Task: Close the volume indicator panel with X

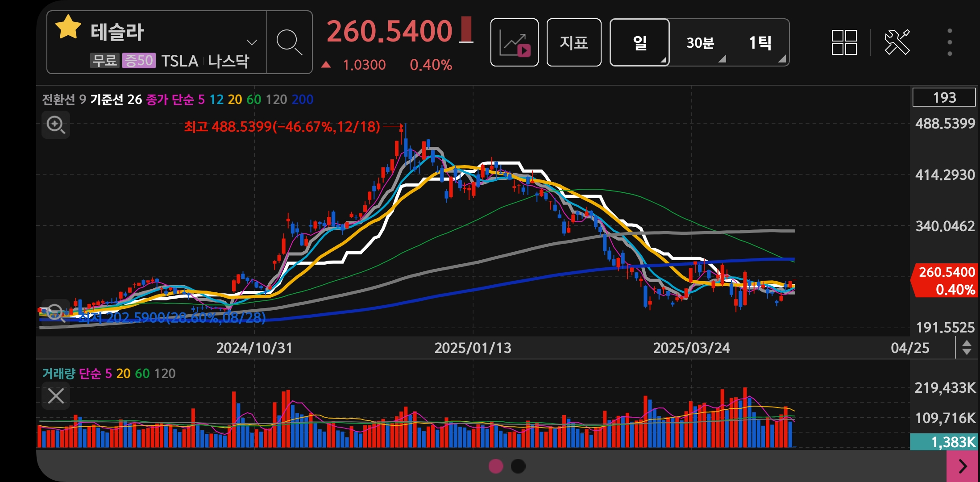Action: coord(56,396)
